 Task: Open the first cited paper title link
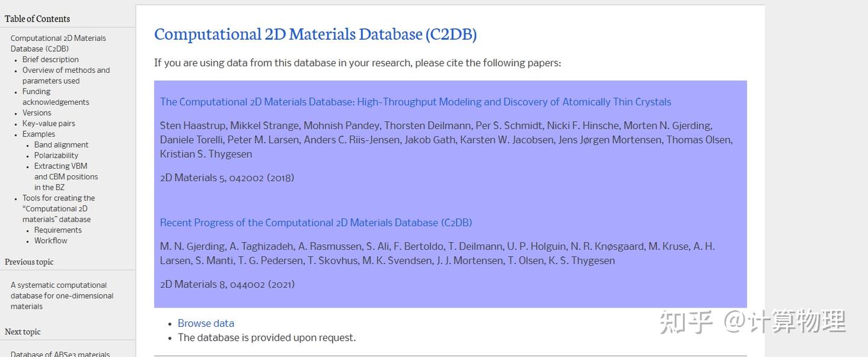click(x=415, y=102)
